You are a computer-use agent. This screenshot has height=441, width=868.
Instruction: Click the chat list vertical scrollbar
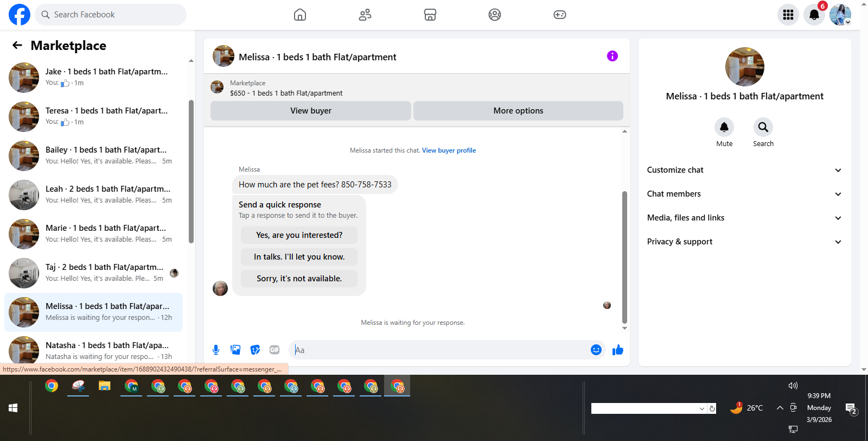click(191, 172)
